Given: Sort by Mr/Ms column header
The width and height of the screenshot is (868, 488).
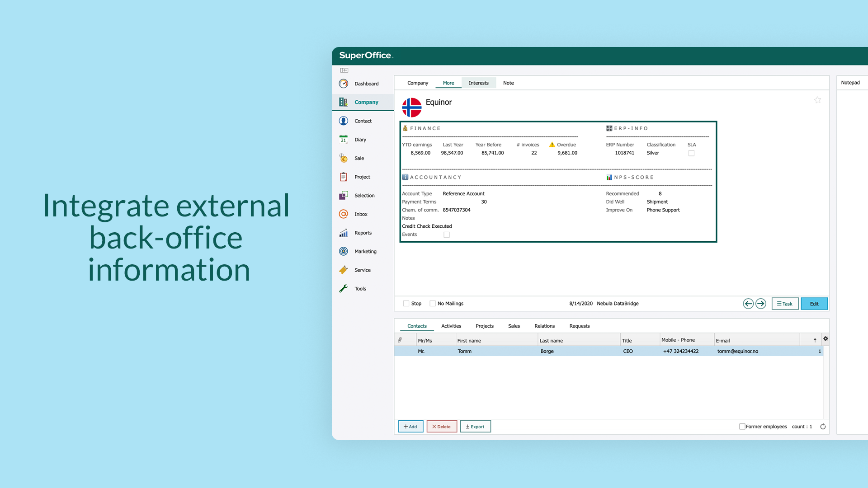Looking at the screenshot, I should pos(436,341).
